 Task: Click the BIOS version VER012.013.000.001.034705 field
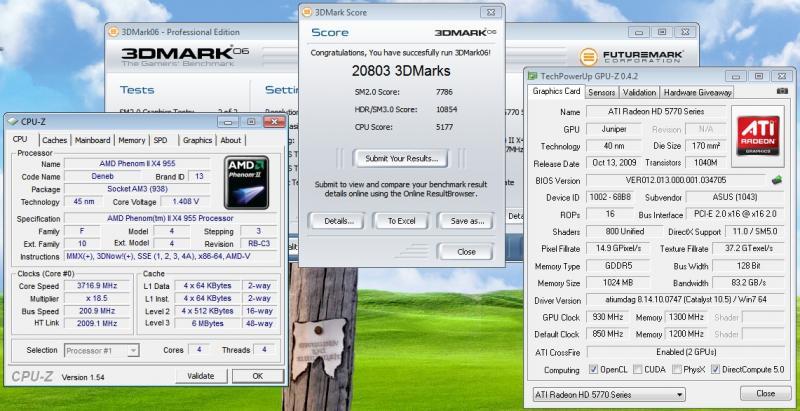point(677,180)
